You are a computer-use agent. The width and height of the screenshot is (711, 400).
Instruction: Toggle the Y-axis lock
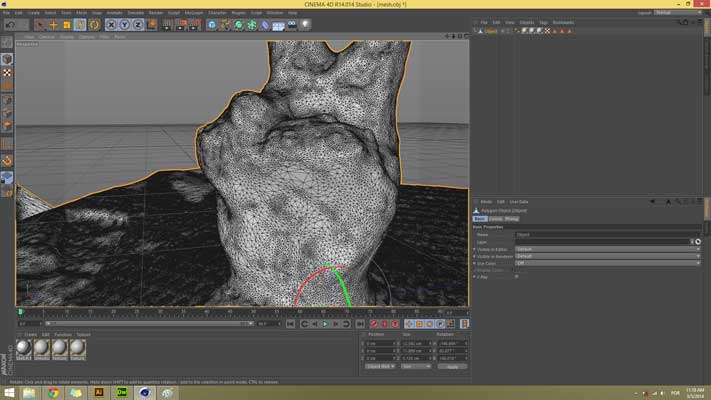click(123, 24)
